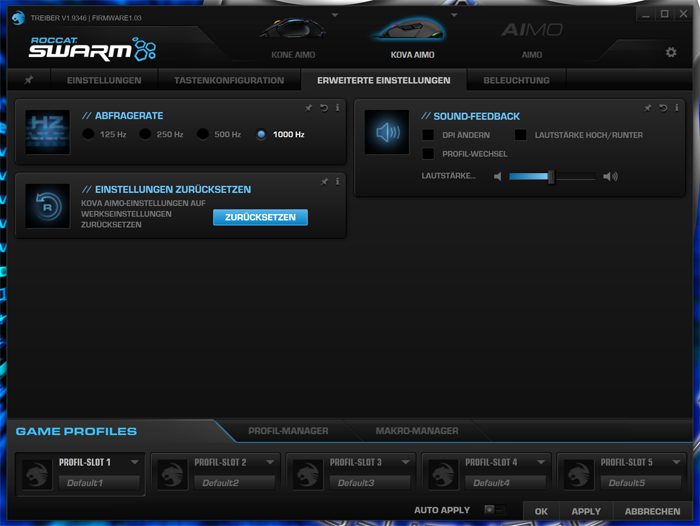700x526 pixels.
Task: Enable the Profil-Wechsel sound checkbox
Action: [x=428, y=154]
